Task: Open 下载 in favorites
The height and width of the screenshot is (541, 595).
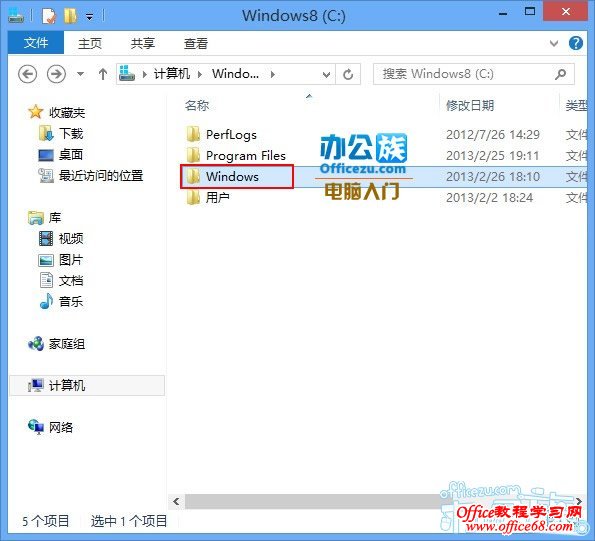Action: click(x=71, y=134)
